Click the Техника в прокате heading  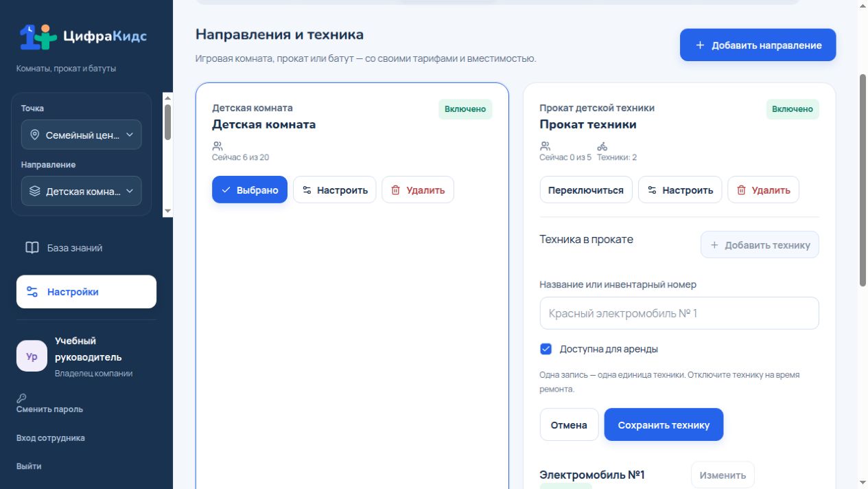point(587,240)
